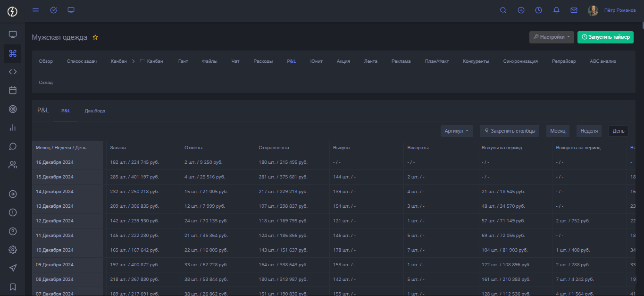Click the plus circle add icon
The image size is (644, 296).
pyautogui.click(x=521, y=10)
